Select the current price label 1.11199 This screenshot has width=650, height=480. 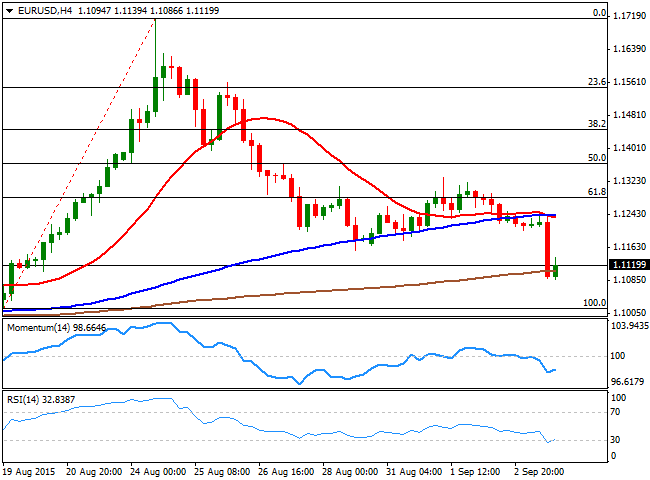[x=627, y=265]
